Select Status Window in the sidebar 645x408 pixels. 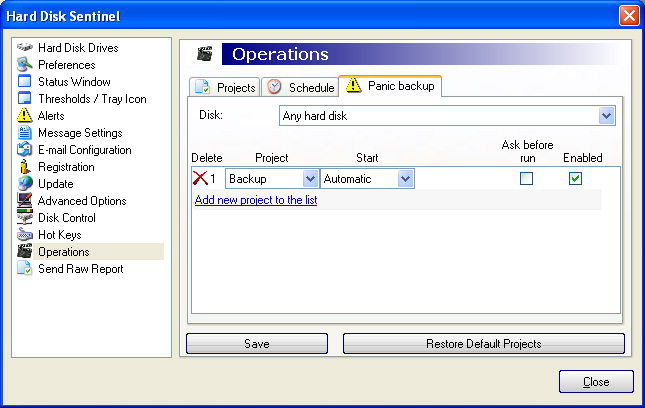click(74, 82)
